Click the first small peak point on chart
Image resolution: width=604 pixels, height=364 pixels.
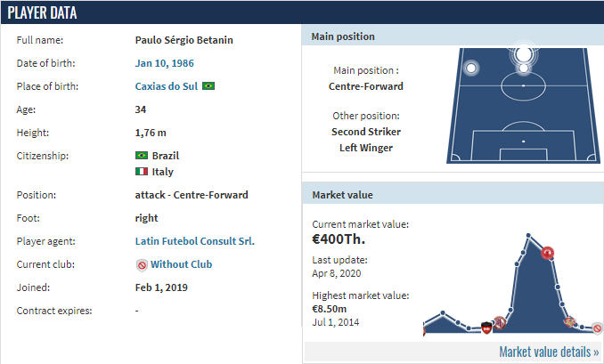(x=443, y=312)
